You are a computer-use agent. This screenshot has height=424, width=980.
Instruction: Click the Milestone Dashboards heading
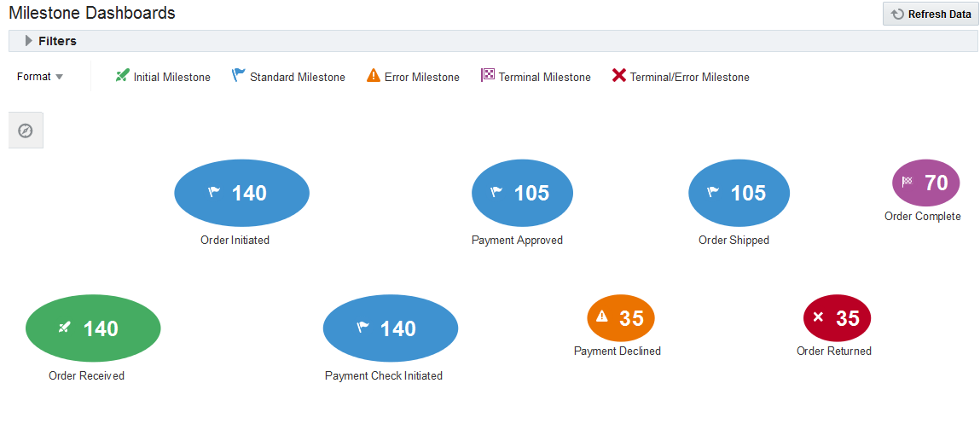coord(92,12)
